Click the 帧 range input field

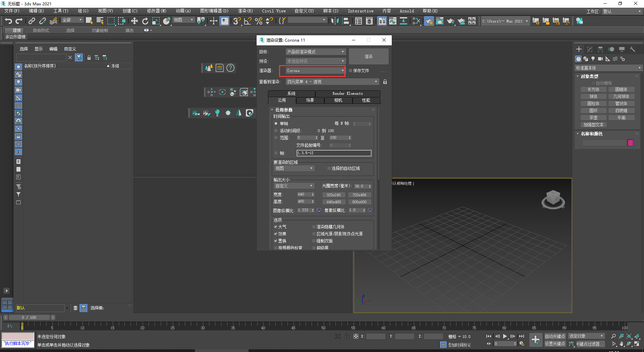coord(334,153)
